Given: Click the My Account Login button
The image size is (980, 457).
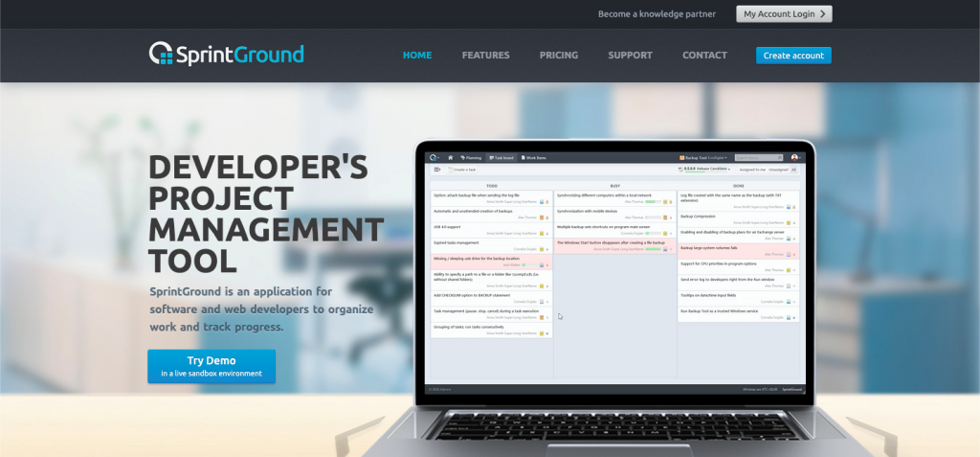Looking at the screenshot, I should point(785,13).
